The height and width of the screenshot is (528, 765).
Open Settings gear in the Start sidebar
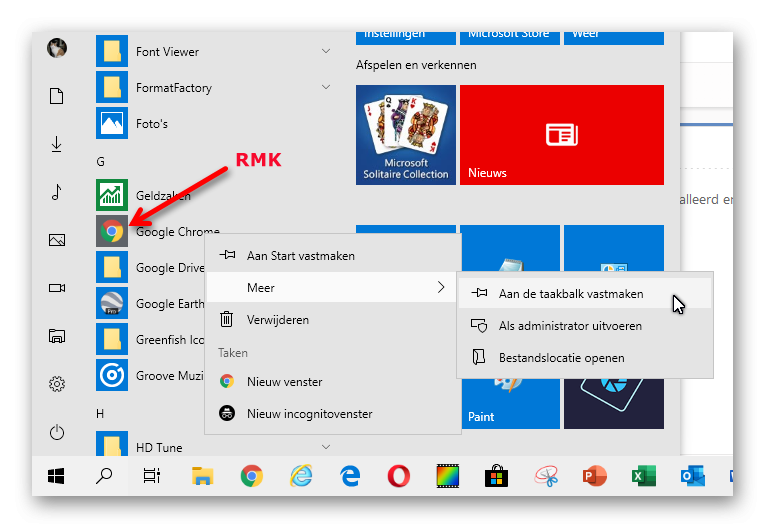coord(57,384)
